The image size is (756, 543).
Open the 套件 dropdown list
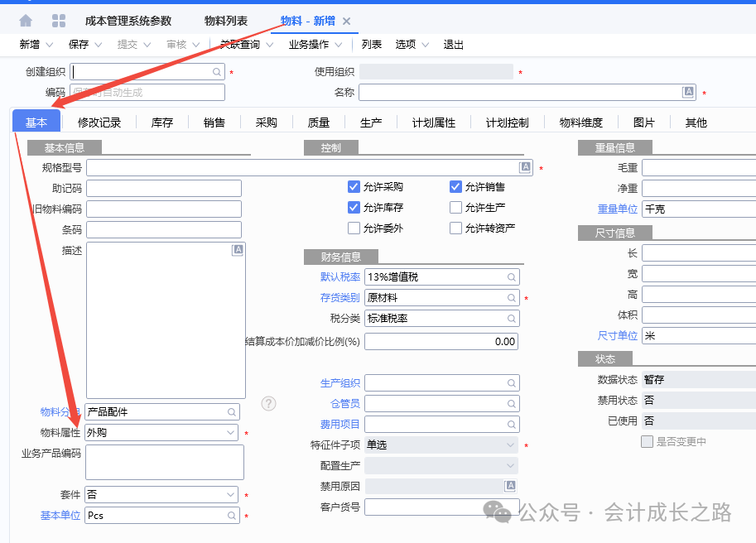(230, 495)
